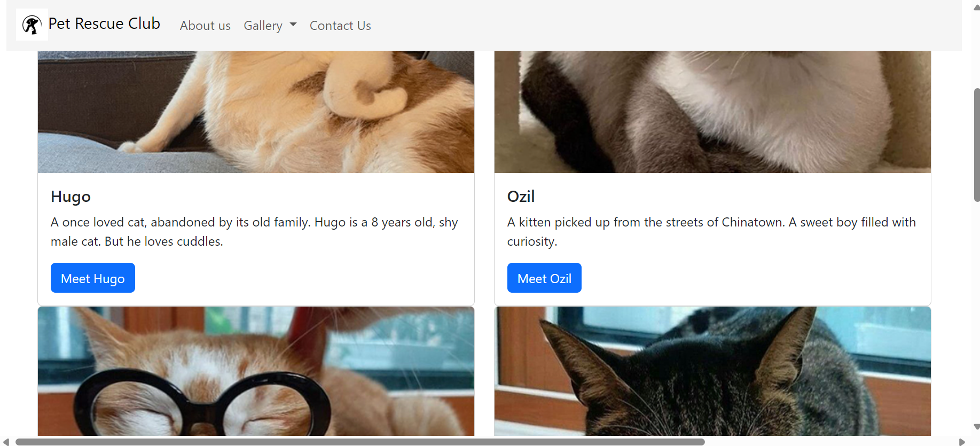
Task: Click Hugo's orange cat photo
Action: click(256, 112)
